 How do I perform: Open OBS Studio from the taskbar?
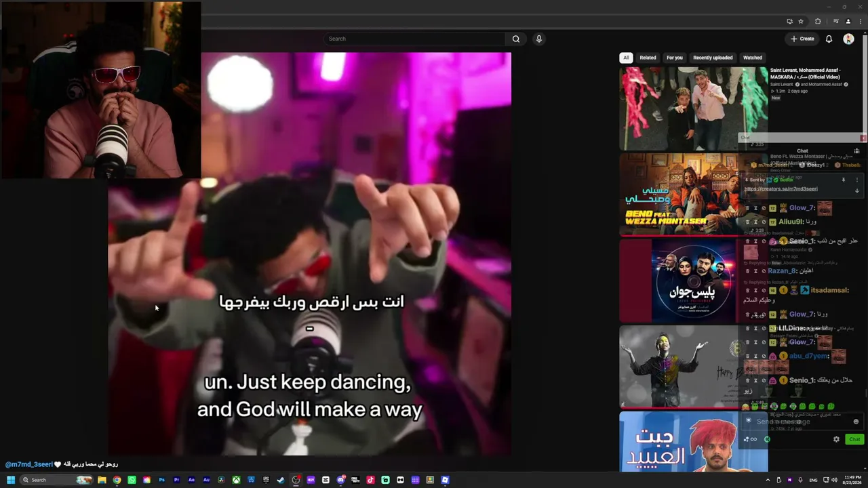click(x=296, y=480)
